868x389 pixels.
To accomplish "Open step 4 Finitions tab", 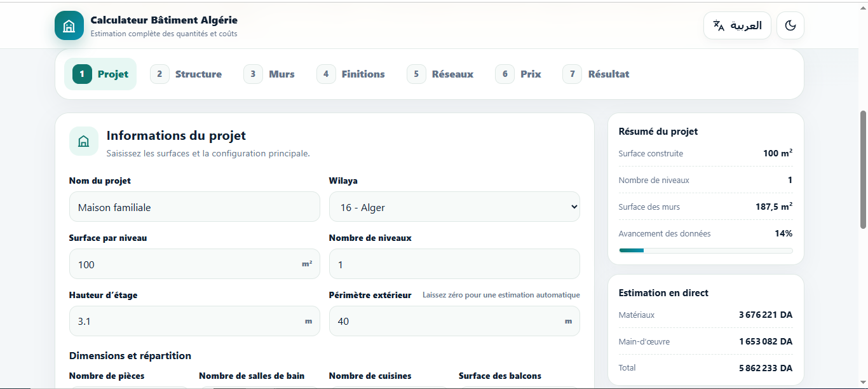I will tap(351, 74).
